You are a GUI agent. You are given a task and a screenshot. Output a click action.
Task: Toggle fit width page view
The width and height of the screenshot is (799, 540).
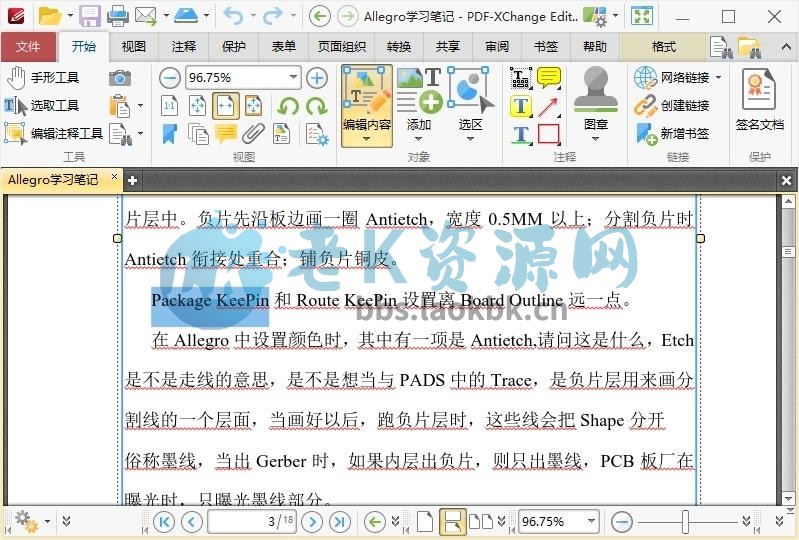226,106
